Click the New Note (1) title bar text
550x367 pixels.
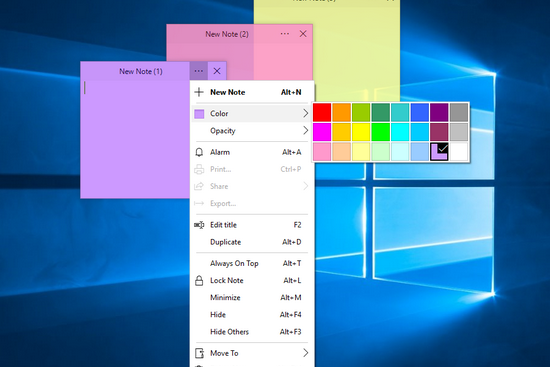tap(141, 72)
